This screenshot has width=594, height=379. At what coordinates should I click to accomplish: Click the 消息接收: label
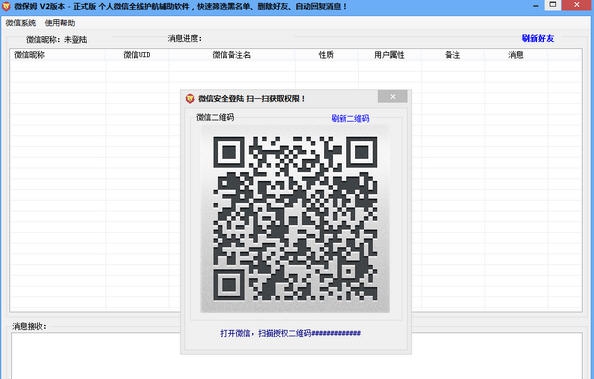[29, 326]
